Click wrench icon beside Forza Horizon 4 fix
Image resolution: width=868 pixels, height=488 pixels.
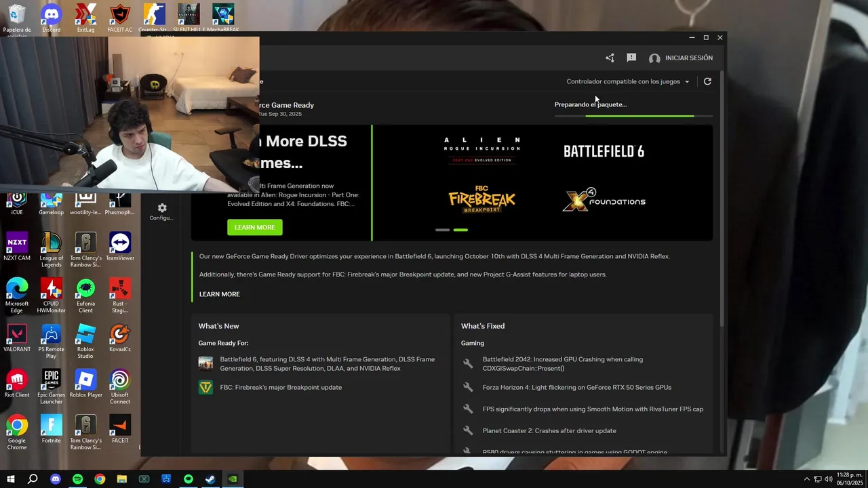(x=468, y=387)
